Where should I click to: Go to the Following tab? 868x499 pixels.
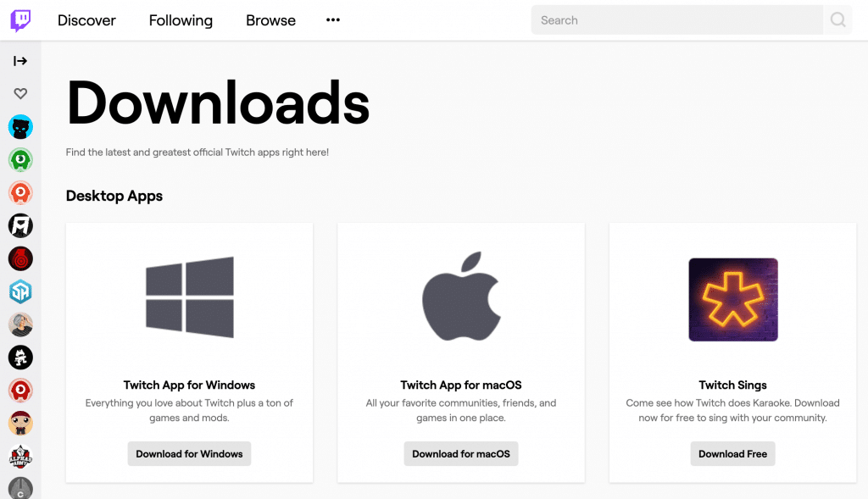[x=181, y=20]
